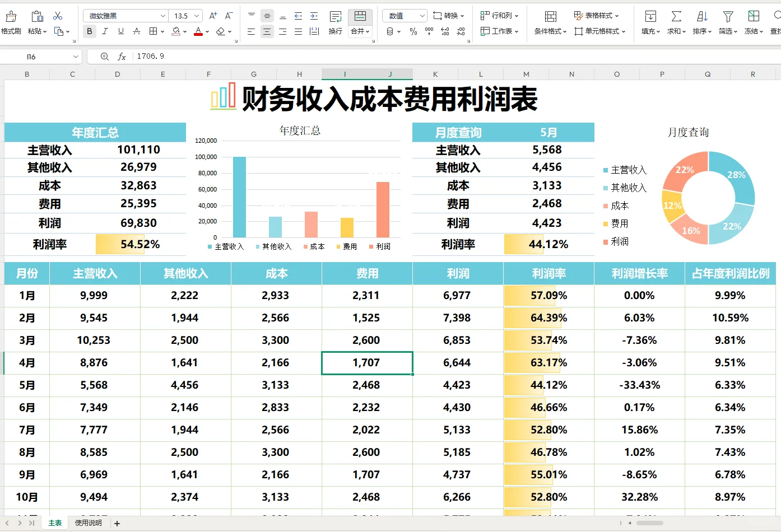Open the number format dropdown 数值
Image resolution: width=781 pixels, height=532 pixels.
422,16
